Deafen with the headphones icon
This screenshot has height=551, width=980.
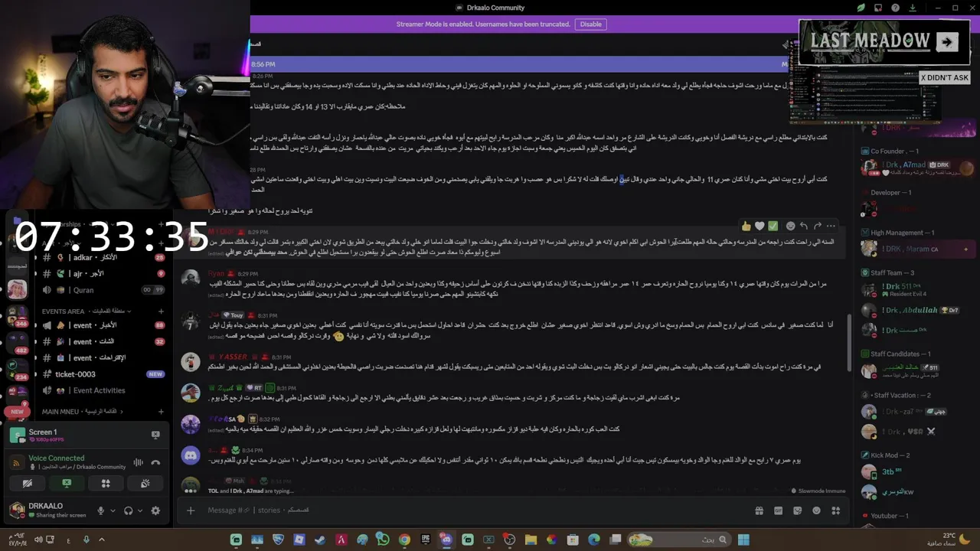point(129,510)
